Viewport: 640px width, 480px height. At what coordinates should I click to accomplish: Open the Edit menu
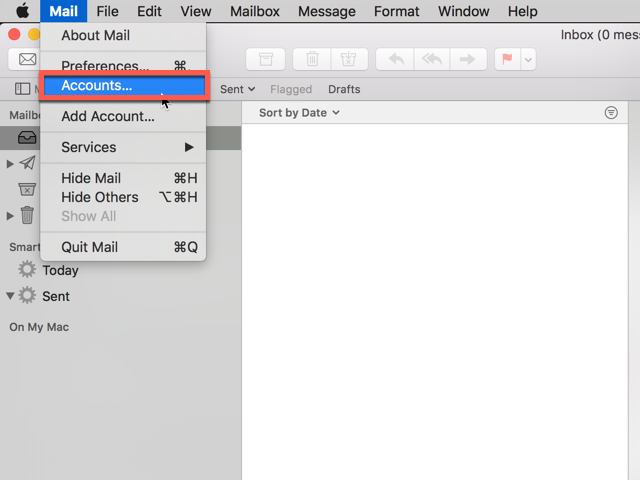pyautogui.click(x=149, y=11)
